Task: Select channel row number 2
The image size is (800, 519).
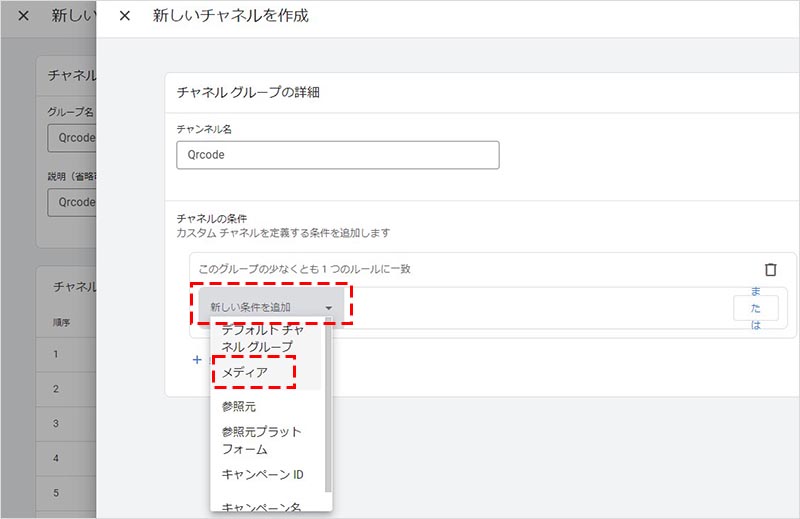Action: pyautogui.click(x=57, y=389)
